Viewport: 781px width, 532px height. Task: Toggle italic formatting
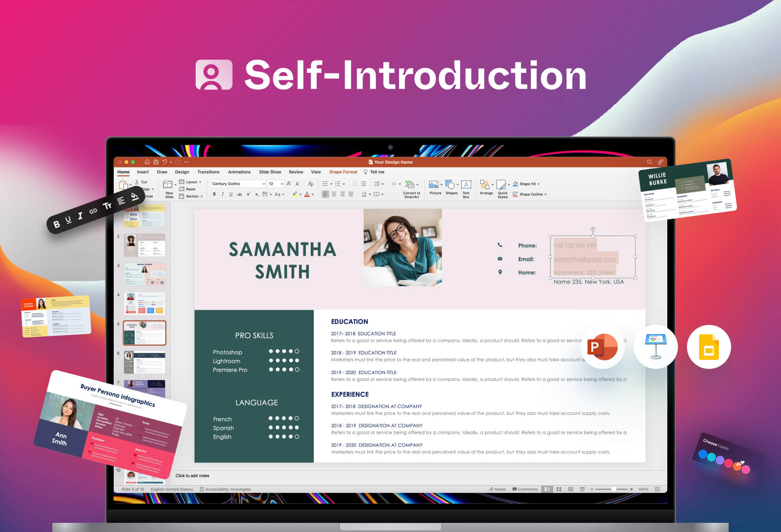(x=223, y=194)
